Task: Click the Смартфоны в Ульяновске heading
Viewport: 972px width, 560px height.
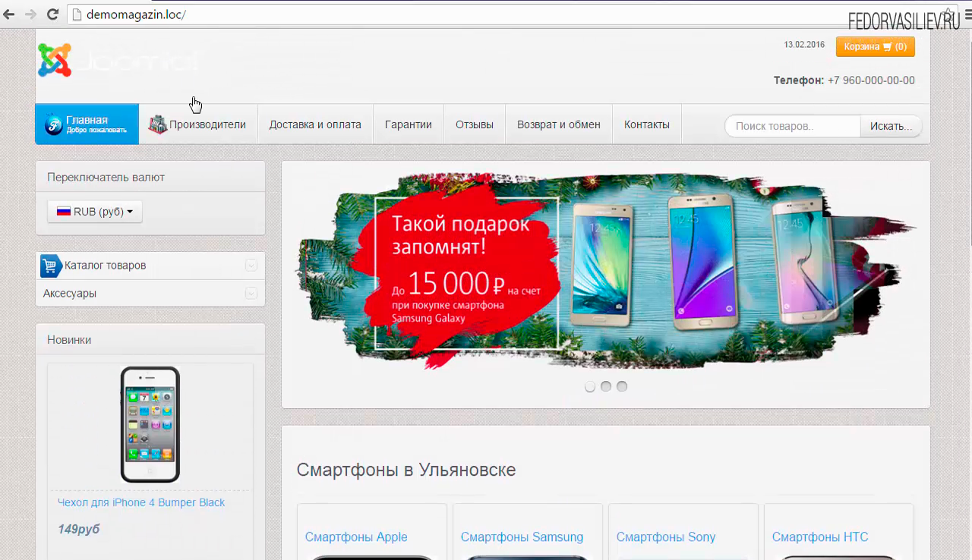Action: pyautogui.click(x=406, y=470)
